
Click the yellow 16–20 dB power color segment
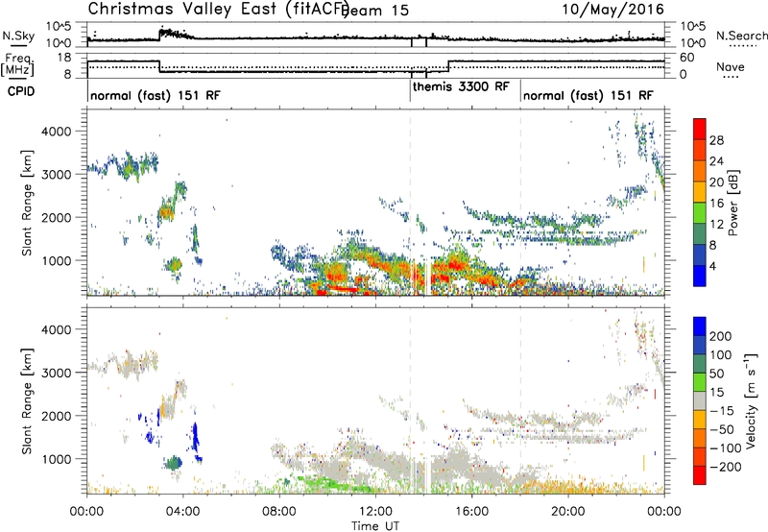700,191
